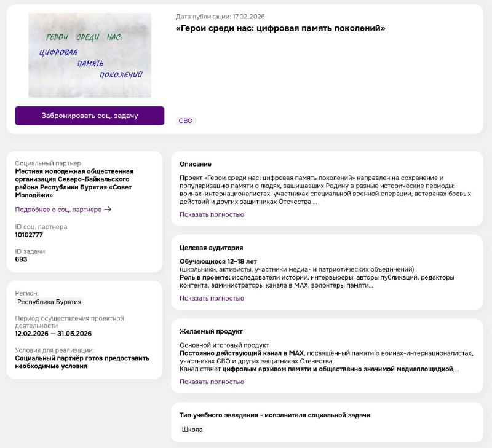Click the "Описание" section heading
This screenshot has height=448, width=492.
point(196,165)
